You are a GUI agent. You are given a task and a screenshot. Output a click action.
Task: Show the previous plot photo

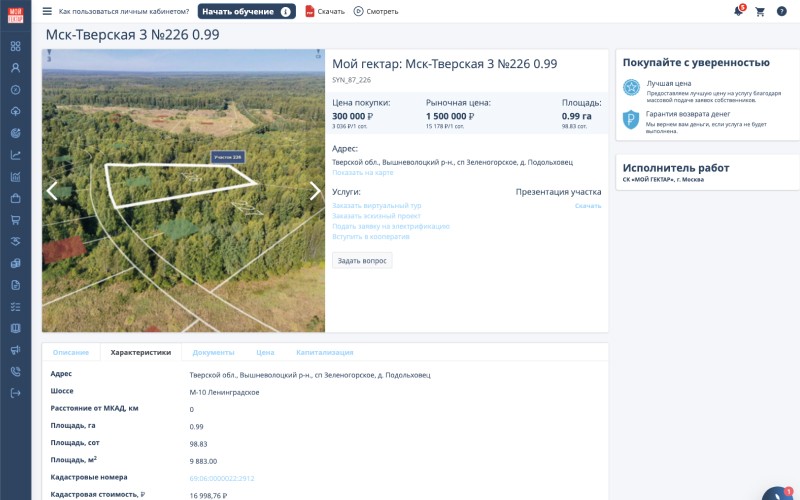[x=53, y=190]
